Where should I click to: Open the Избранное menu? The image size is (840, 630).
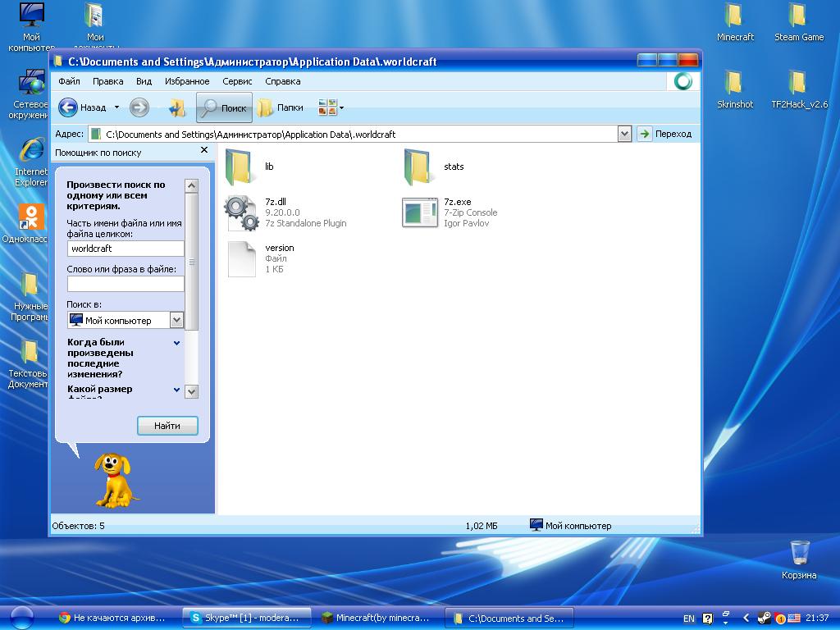click(x=187, y=81)
